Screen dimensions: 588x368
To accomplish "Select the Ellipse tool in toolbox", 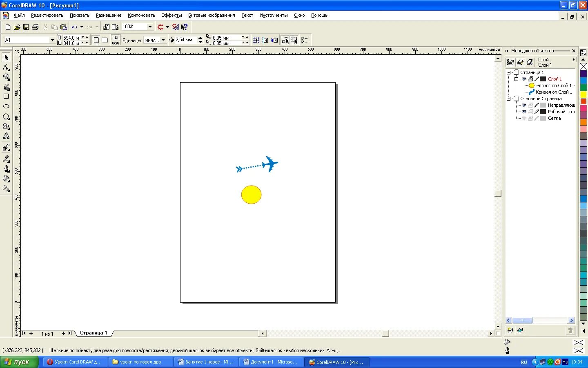I will click(6, 106).
